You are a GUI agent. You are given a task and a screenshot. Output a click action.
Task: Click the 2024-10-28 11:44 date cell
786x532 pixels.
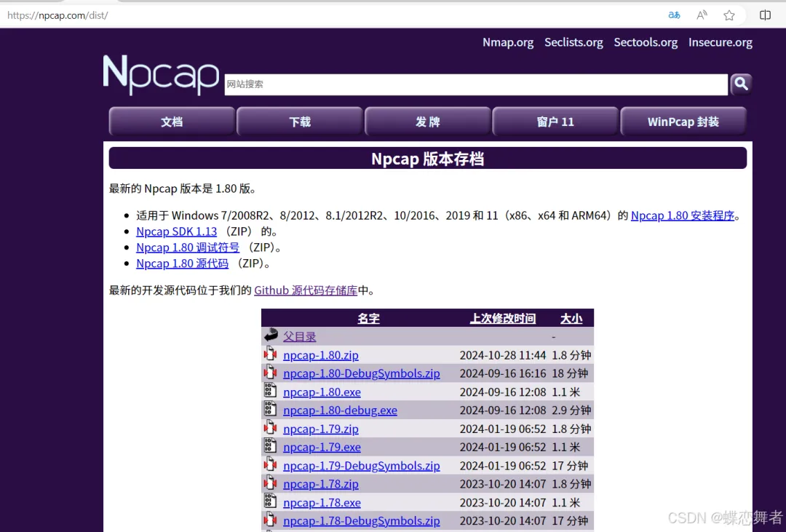pyautogui.click(x=502, y=355)
